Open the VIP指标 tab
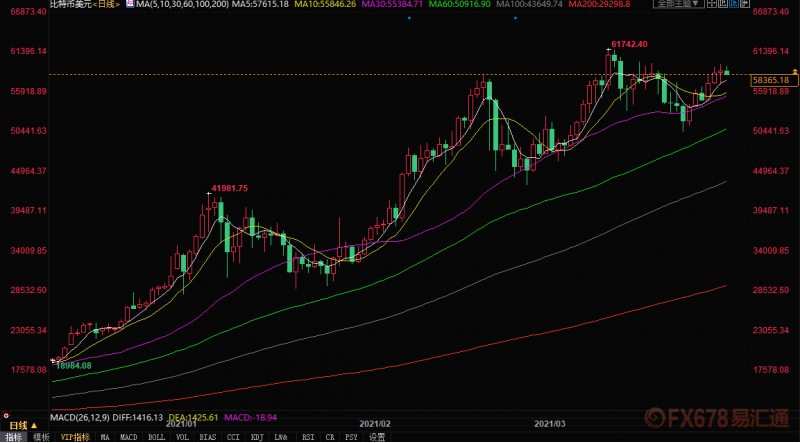The width and height of the screenshot is (800, 443). [x=76, y=437]
